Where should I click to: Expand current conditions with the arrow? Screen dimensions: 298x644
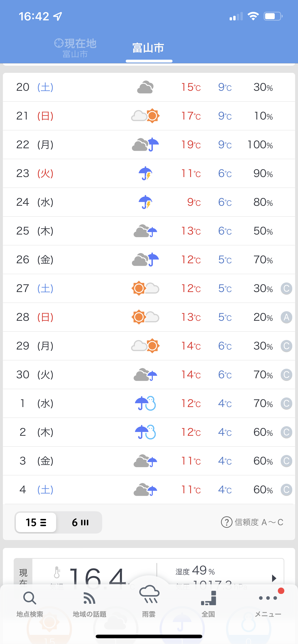(x=274, y=578)
